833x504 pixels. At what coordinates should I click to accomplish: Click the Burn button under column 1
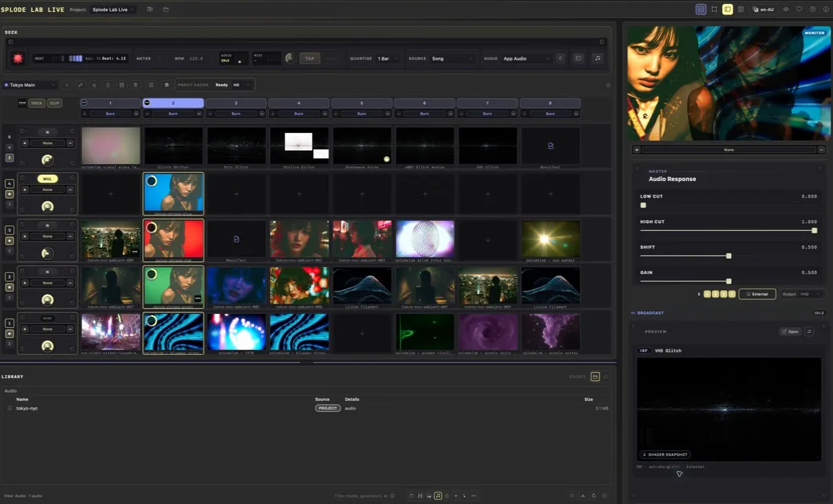click(x=110, y=114)
